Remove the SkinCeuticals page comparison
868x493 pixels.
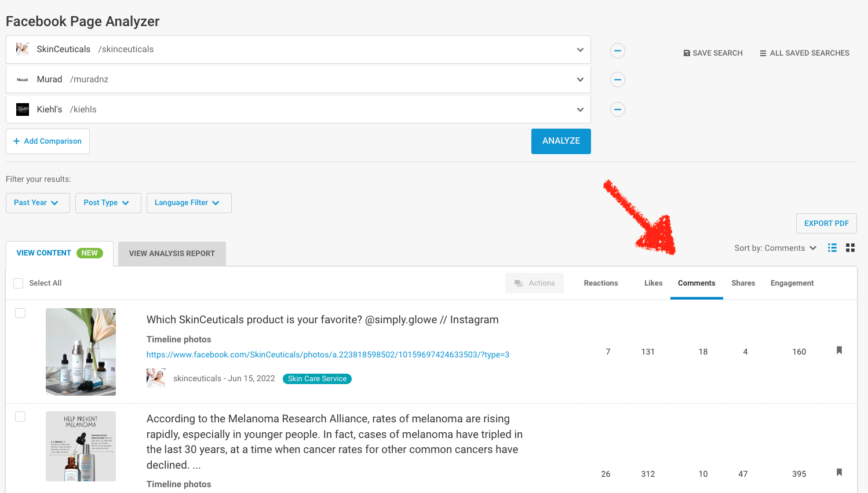click(x=617, y=50)
